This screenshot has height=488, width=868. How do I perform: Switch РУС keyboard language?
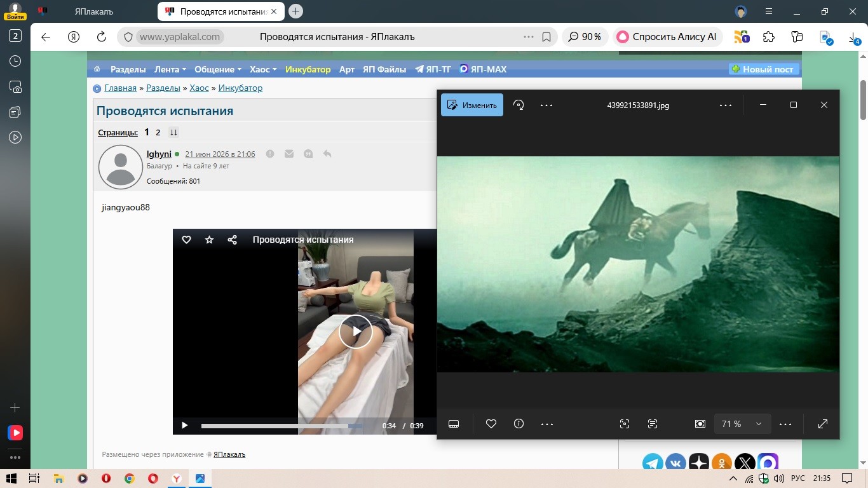[x=798, y=478]
